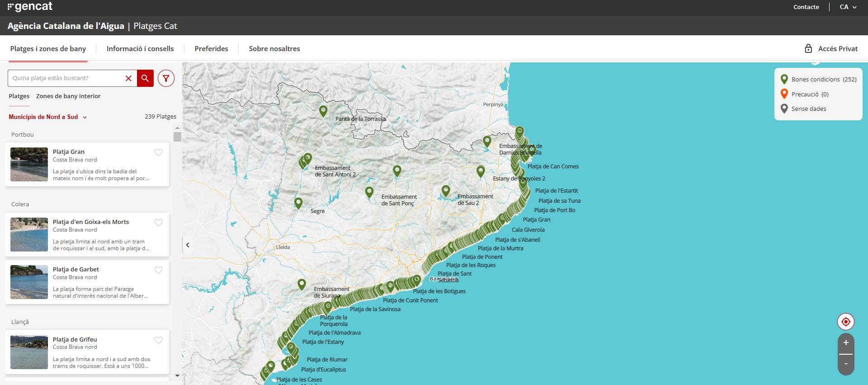Open the filter funnel button

point(166,78)
